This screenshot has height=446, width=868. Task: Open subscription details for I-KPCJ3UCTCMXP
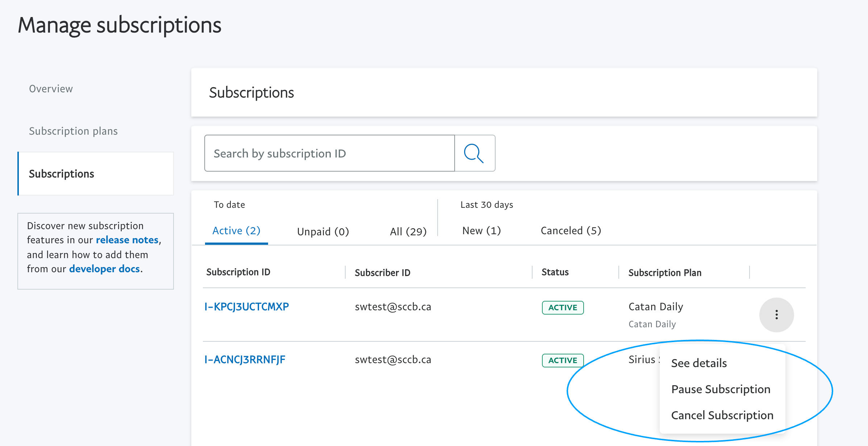click(x=247, y=306)
